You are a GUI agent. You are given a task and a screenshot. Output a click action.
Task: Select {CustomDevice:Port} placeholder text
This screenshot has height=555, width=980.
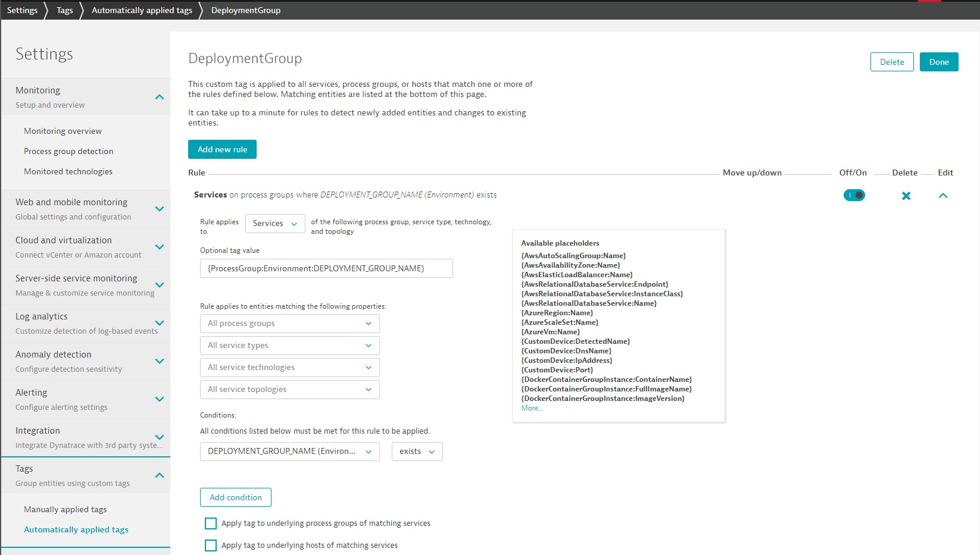[557, 370]
